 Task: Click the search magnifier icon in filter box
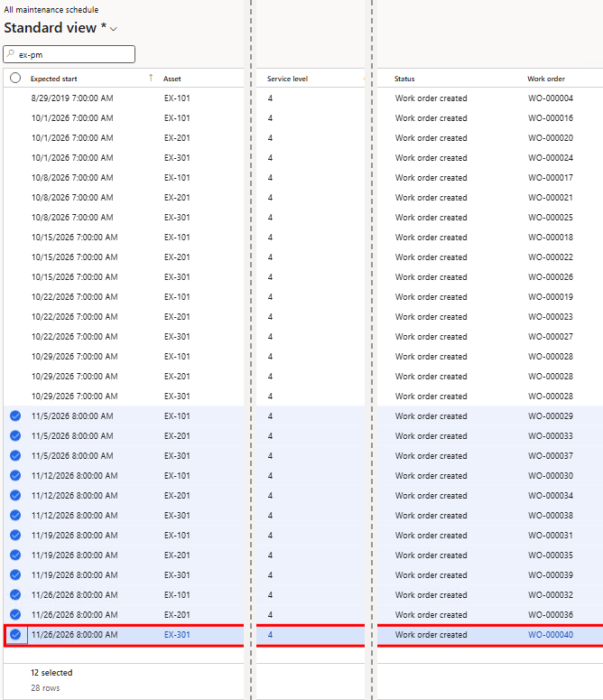pyautogui.click(x=11, y=54)
